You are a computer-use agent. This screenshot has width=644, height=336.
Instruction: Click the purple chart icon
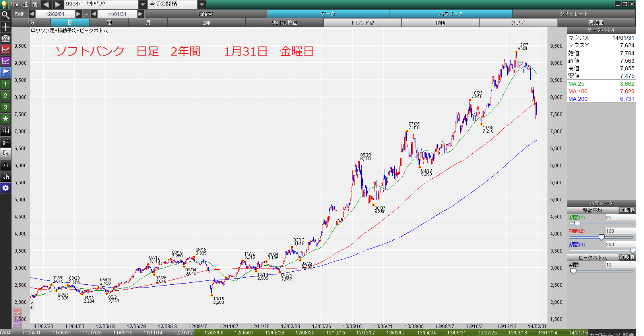click(6, 61)
